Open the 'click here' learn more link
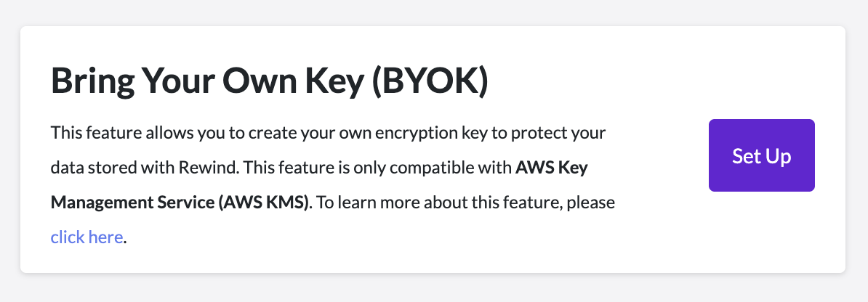 [x=86, y=237]
